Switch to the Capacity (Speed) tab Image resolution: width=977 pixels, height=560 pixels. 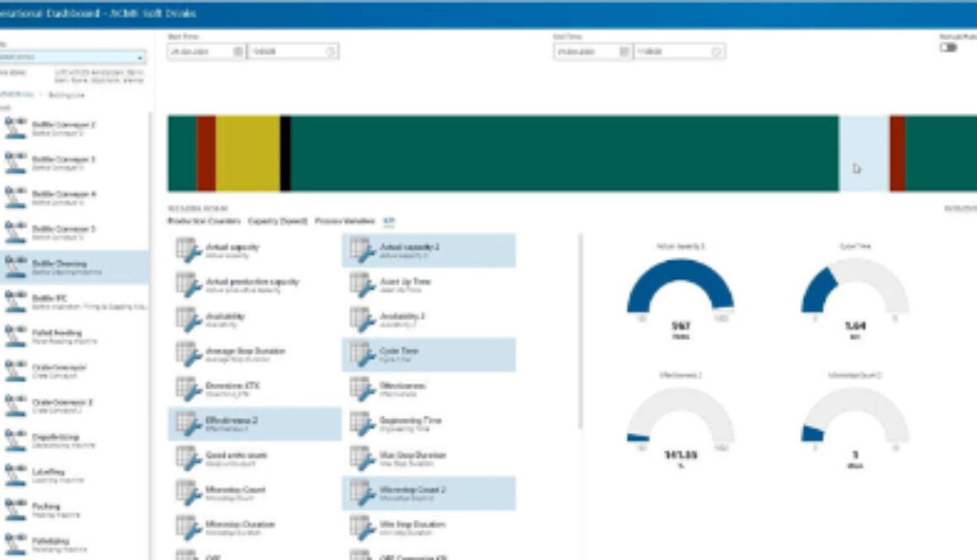[277, 221]
